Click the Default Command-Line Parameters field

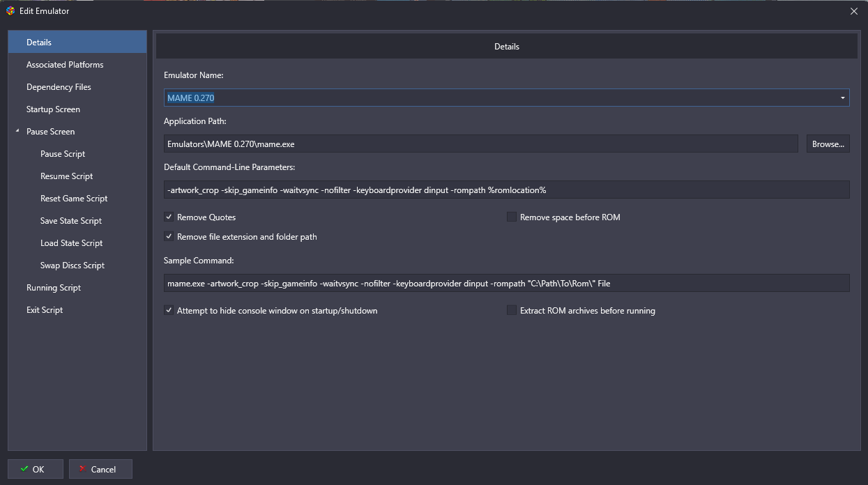506,190
